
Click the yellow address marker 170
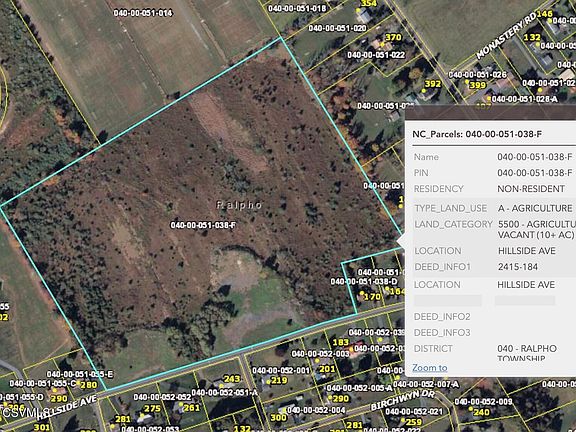(372, 296)
